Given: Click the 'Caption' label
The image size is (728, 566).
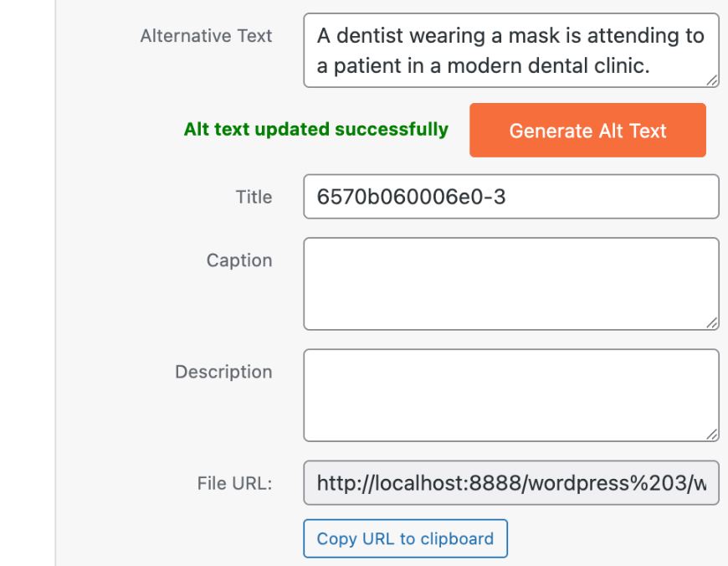Looking at the screenshot, I should [239, 260].
